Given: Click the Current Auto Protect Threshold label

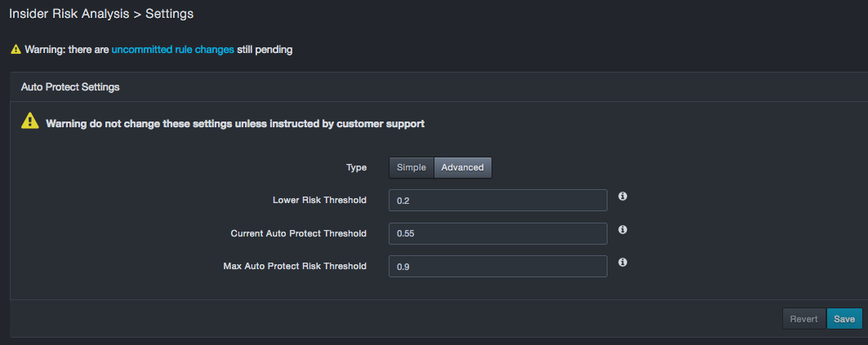Looking at the screenshot, I should (x=298, y=233).
